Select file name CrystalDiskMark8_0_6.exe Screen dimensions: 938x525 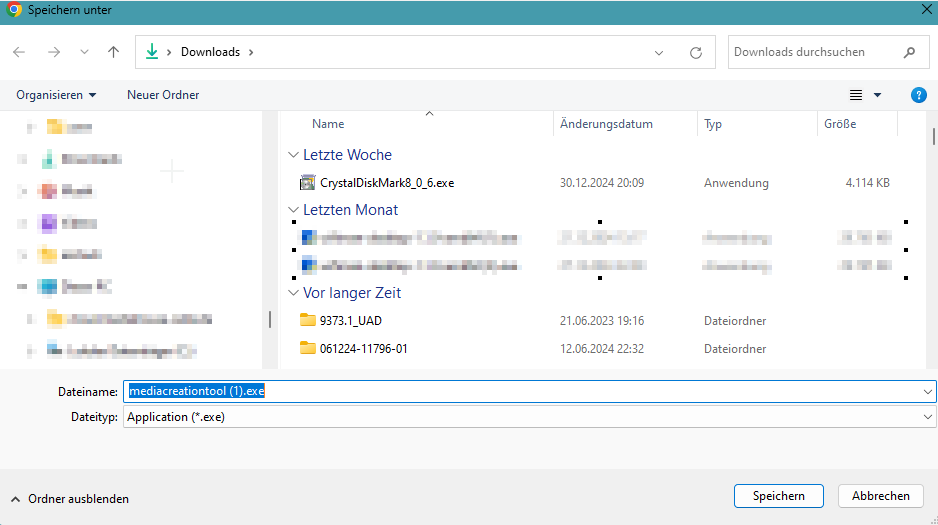387,183
